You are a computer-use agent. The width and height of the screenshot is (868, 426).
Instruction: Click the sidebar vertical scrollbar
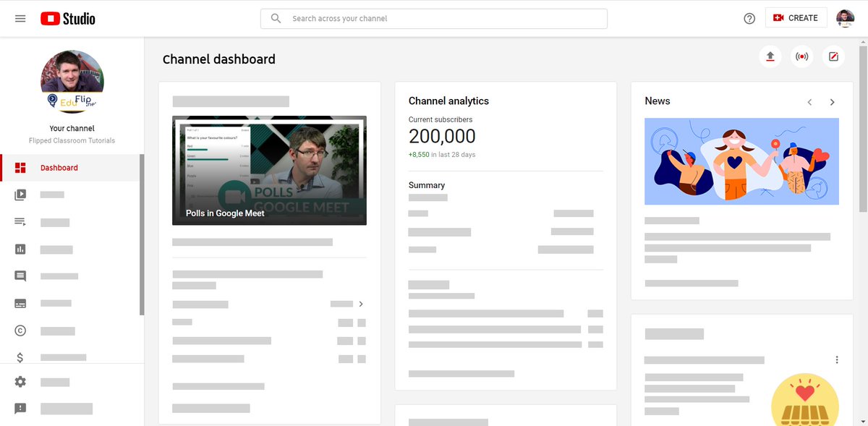[x=142, y=234]
